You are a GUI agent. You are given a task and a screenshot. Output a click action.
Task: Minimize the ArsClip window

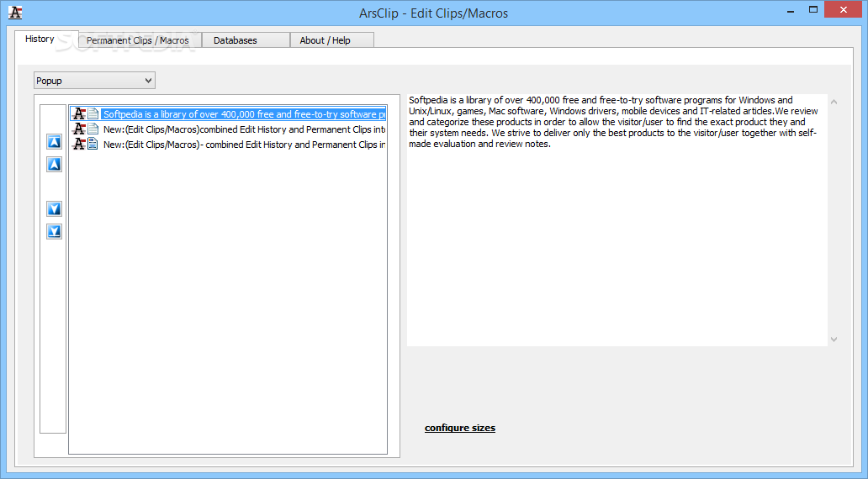coord(791,11)
